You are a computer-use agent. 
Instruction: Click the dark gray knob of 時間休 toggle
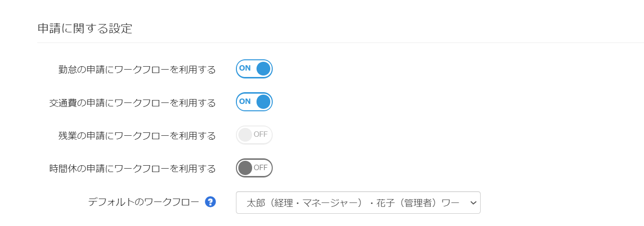(x=245, y=168)
